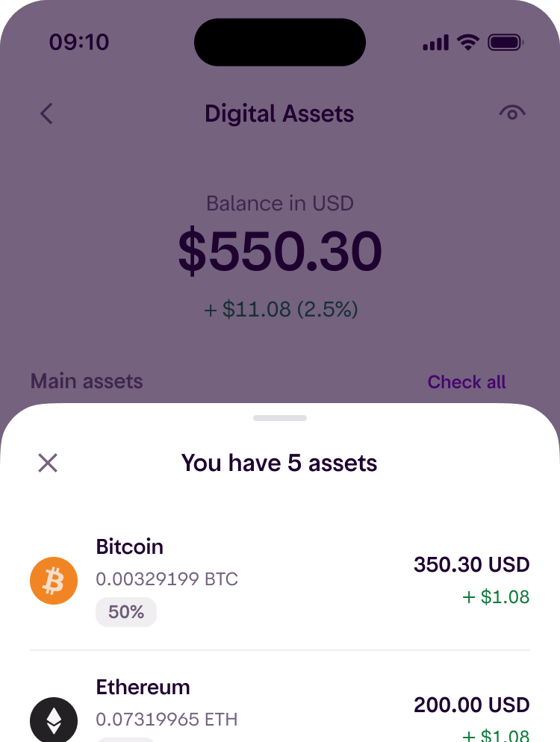The width and height of the screenshot is (560, 742).
Task: Tap the 200.00 USD Ethereum value
Action: (x=471, y=705)
